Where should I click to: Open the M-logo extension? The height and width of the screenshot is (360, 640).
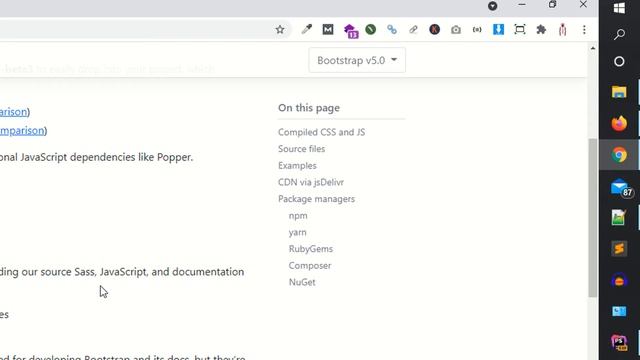pos(328,29)
